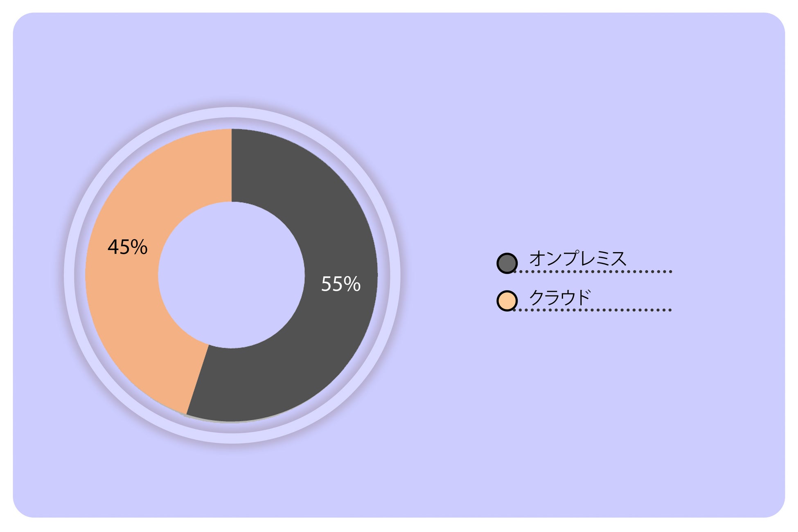This screenshot has width=798, height=532.
Task: Click the percent sign in 45%
Action: point(139,247)
